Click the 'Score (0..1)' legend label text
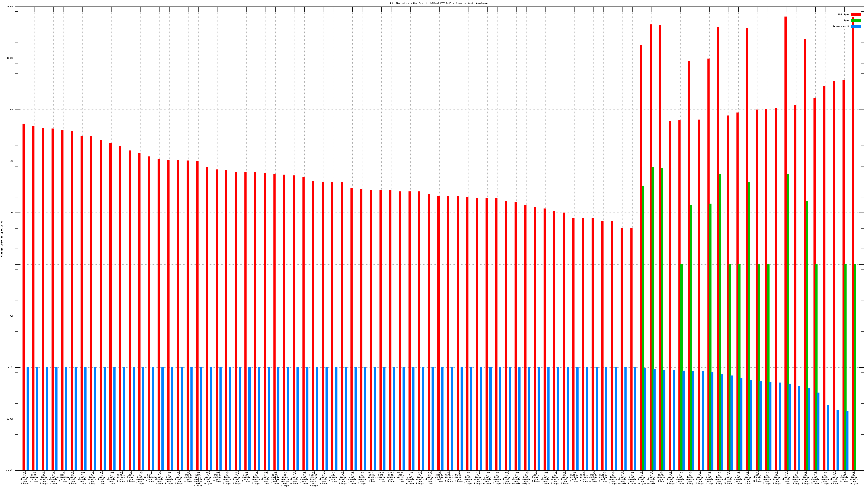Image resolution: width=868 pixels, height=488 pixels. click(841, 26)
